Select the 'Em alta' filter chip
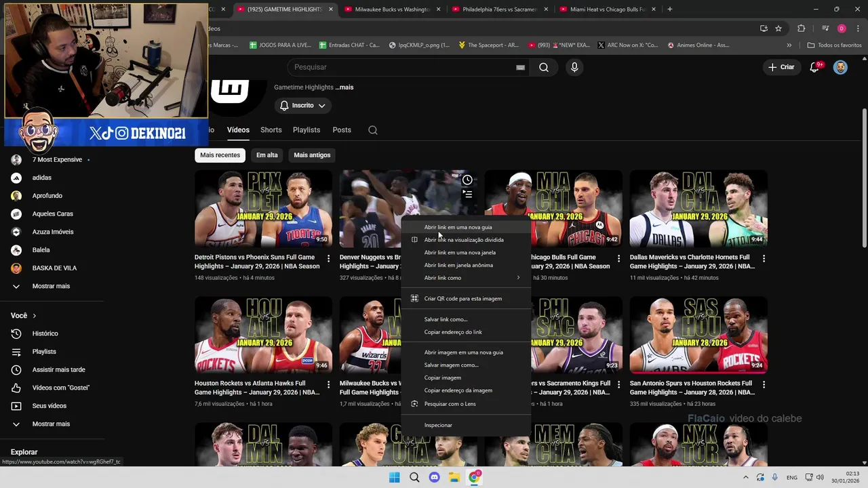Viewport: 868px width, 488px height. (267, 155)
